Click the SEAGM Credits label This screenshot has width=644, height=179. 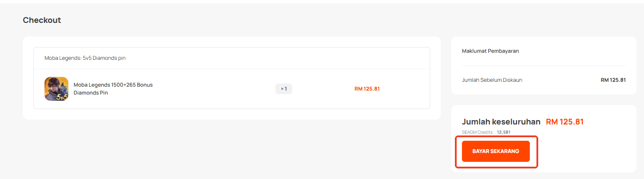click(x=477, y=132)
